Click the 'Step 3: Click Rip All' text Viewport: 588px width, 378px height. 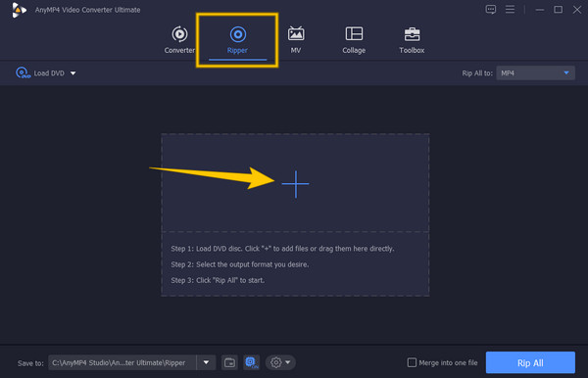(218, 280)
